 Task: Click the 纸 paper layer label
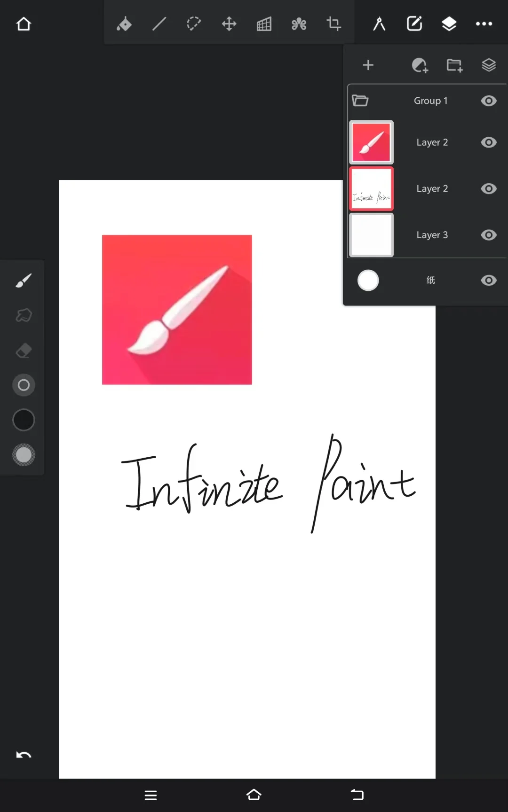tap(430, 280)
